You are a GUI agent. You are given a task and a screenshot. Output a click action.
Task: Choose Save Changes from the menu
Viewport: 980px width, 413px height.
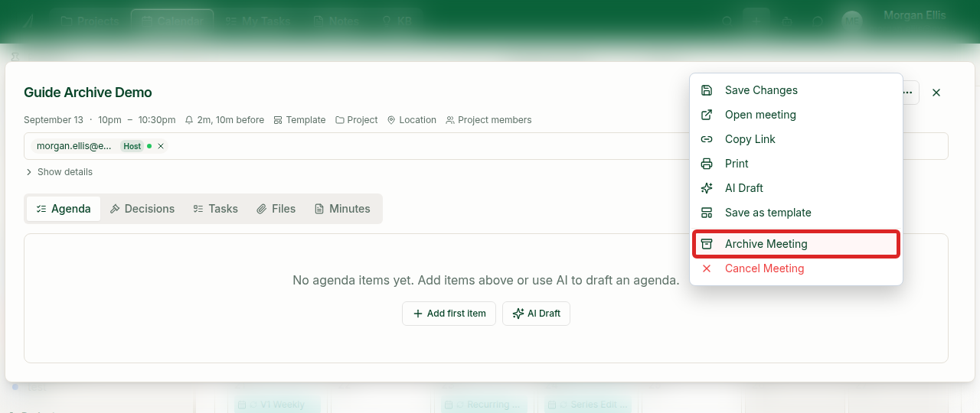795,90
